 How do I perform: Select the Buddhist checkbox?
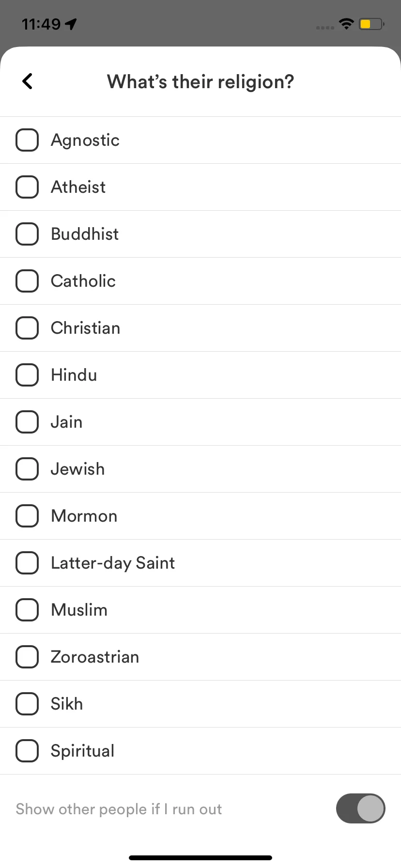pos(27,234)
